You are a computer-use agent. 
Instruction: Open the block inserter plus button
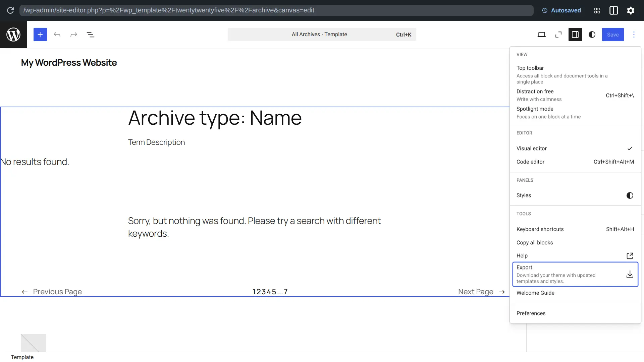pos(40,35)
